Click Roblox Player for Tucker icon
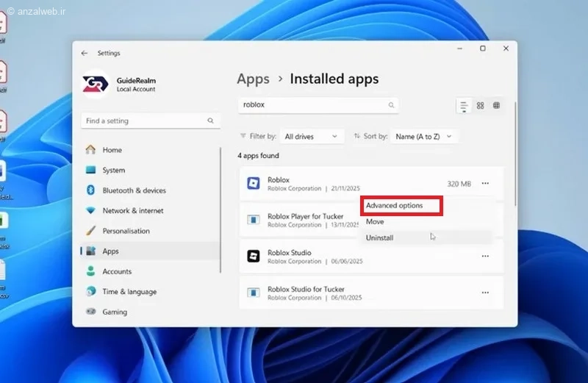588x383 pixels. [254, 220]
